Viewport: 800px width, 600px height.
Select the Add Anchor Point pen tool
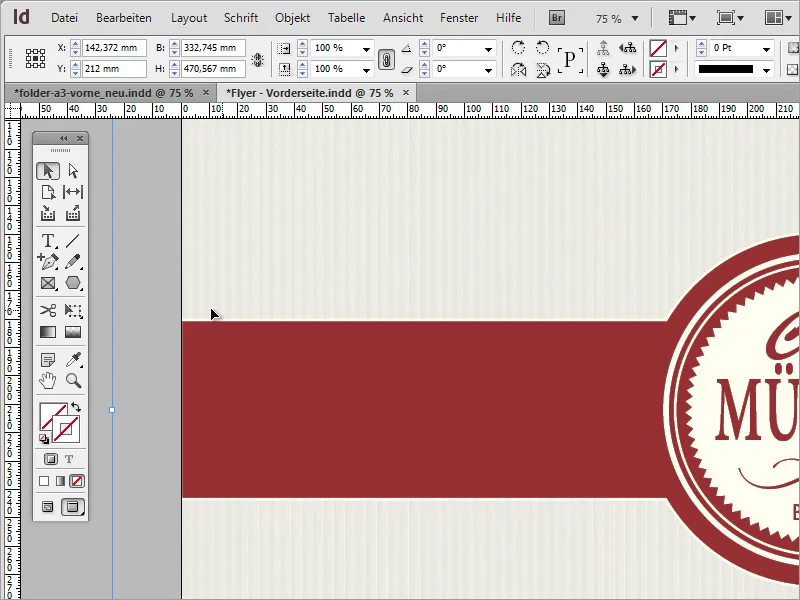(x=48, y=261)
